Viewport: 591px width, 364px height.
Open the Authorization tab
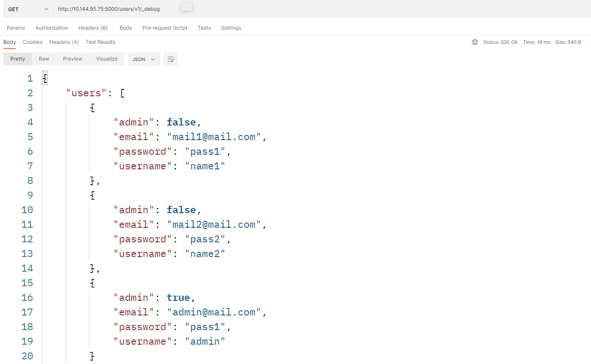[51, 28]
